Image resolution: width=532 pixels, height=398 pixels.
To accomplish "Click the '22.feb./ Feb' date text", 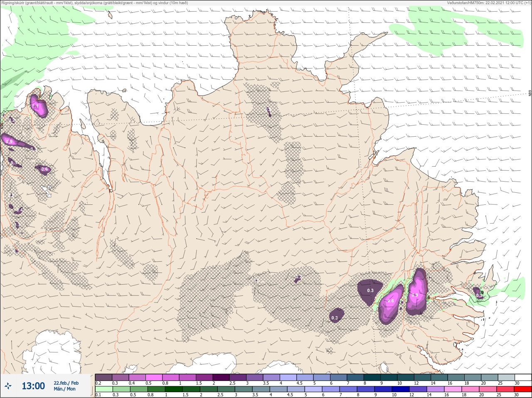I will pyautogui.click(x=66, y=383).
